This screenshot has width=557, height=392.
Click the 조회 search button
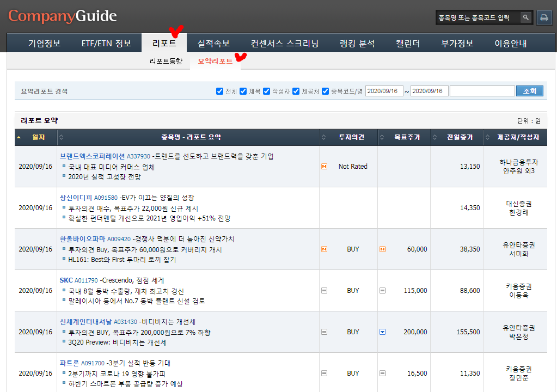coord(529,91)
